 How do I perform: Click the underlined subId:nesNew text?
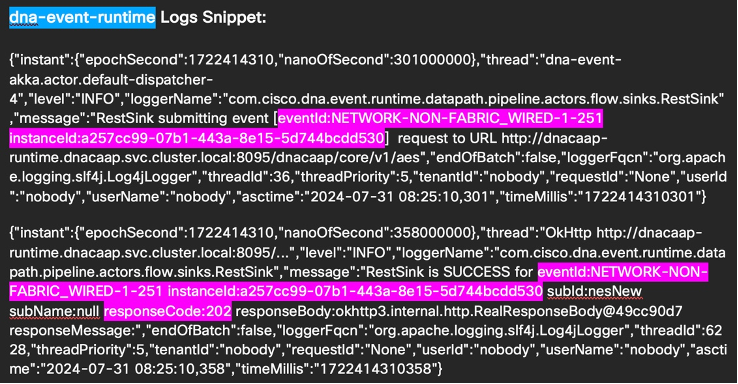[594, 291]
